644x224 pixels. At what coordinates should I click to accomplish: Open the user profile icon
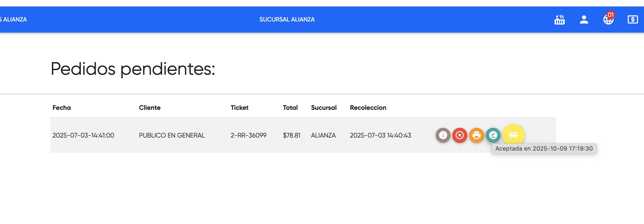click(584, 20)
